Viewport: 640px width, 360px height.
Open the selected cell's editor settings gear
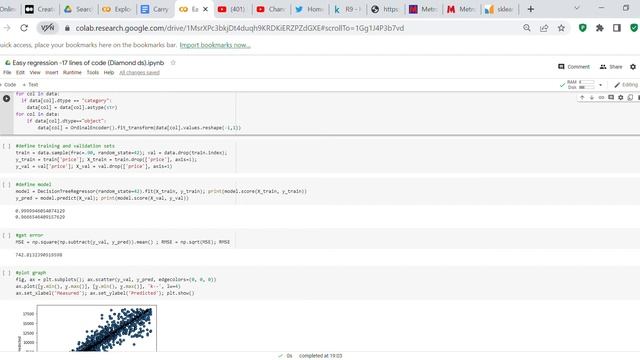point(621,98)
